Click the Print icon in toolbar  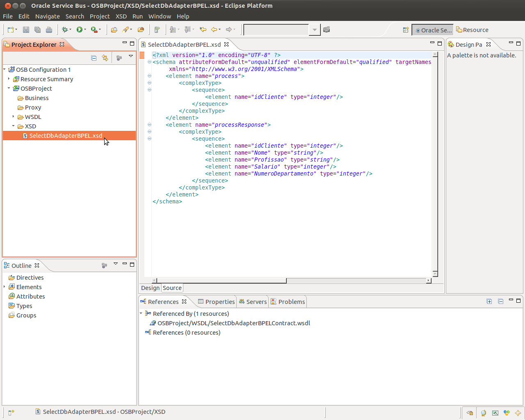pyautogui.click(x=49, y=30)
